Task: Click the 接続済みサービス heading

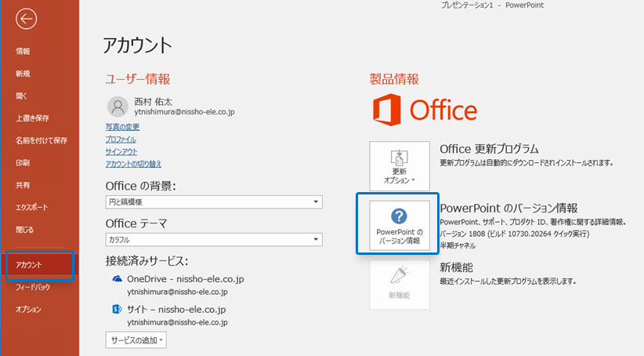Action: (147, 261)
